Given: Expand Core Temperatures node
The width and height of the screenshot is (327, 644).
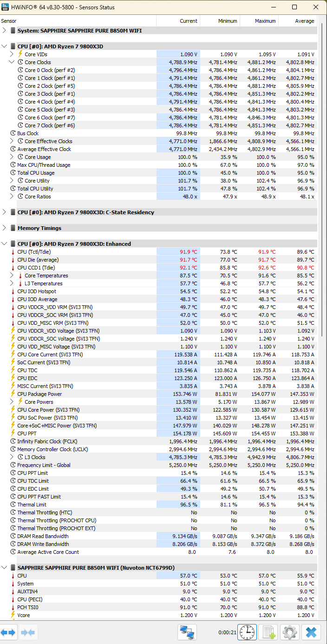Looking at the screenshot, I should coord(12,276).
